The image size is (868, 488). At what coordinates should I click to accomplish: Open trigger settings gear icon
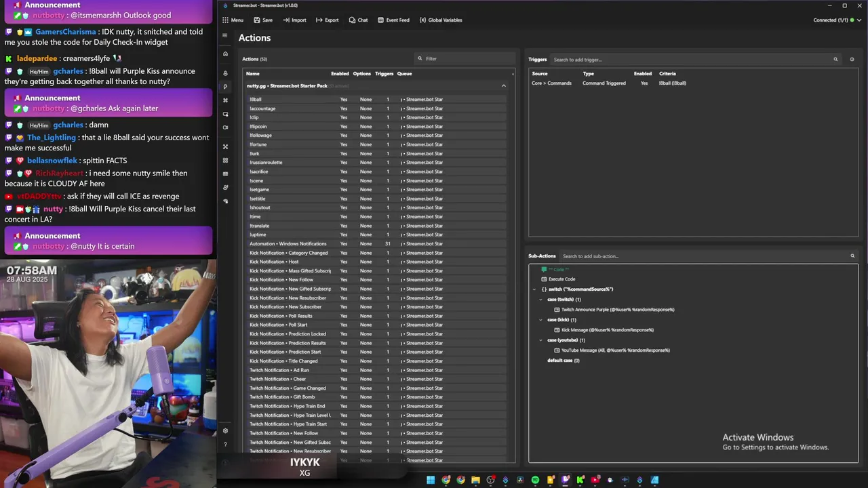coord(852,59)
